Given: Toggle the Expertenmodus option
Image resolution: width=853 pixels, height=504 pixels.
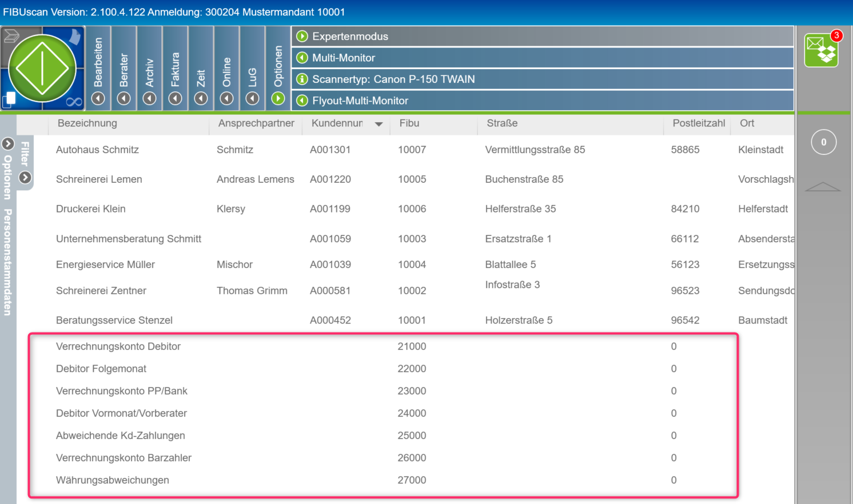Looking at the screenshot, I should point(302,37).
